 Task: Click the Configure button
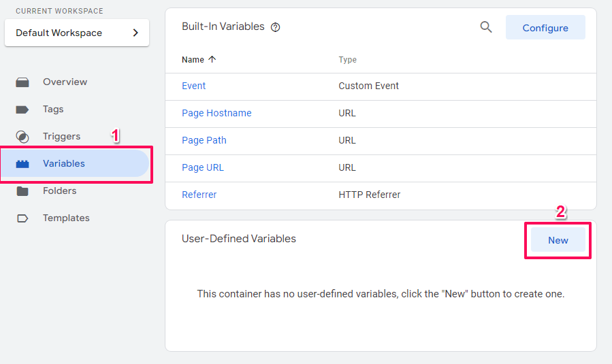(545, 28)
